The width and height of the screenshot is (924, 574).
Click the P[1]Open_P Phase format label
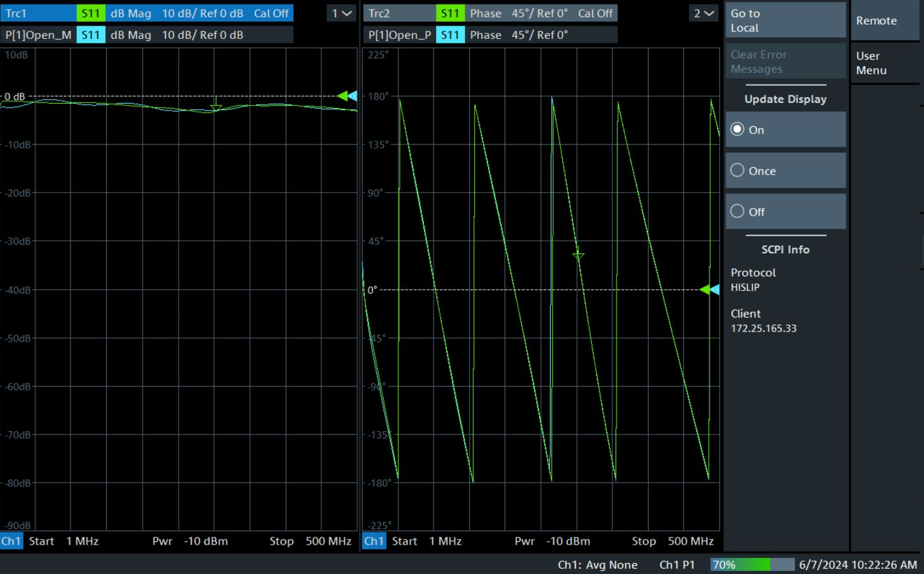[485, 35]
